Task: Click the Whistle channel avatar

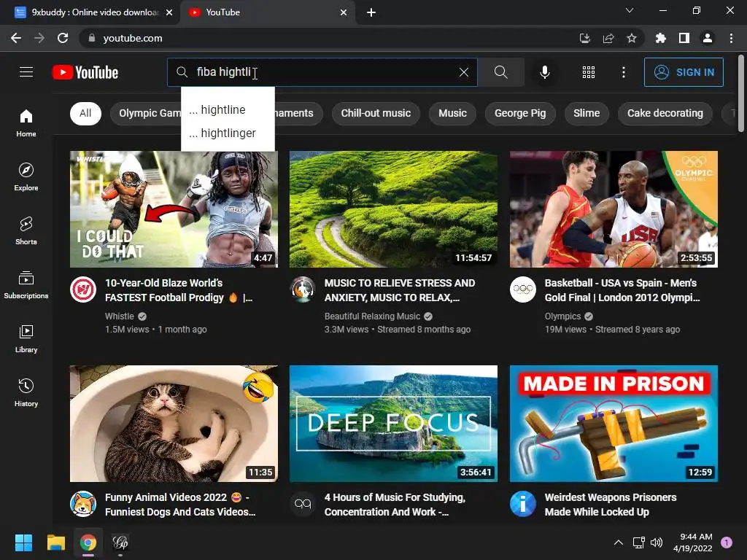Action: click(83, 289)
